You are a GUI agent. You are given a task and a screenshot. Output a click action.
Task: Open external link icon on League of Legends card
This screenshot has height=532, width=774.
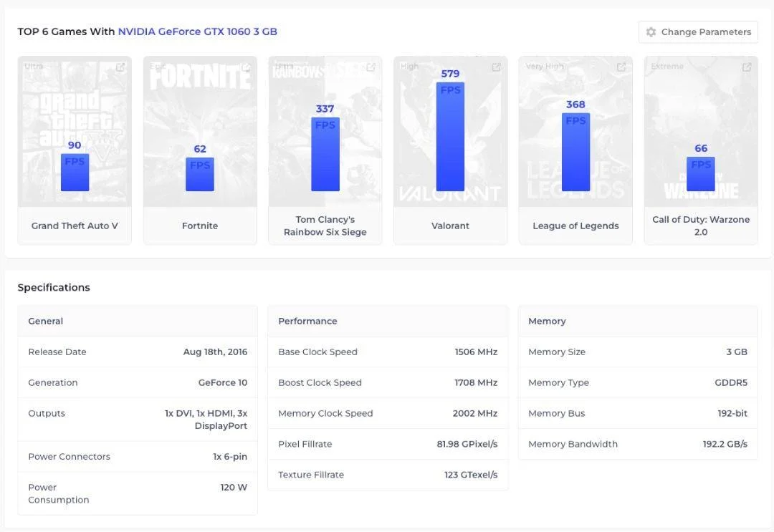click(x=621, y=67)
